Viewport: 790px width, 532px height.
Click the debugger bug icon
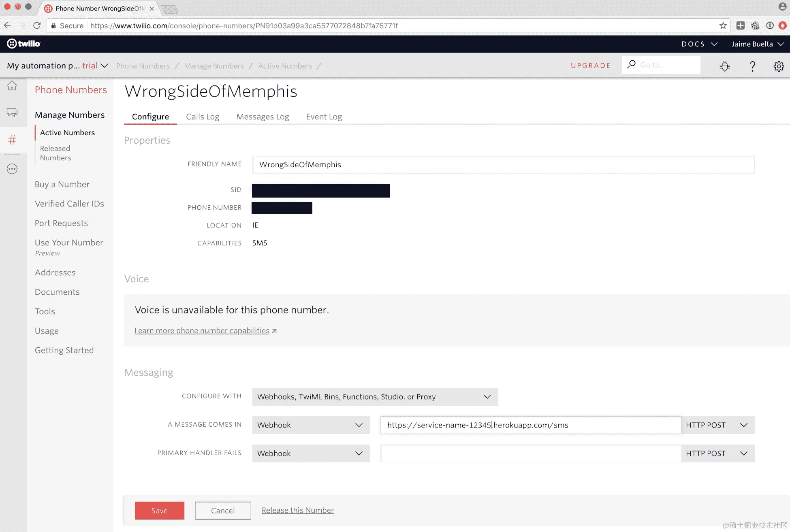pyautogui.click(x=725, y=66)
